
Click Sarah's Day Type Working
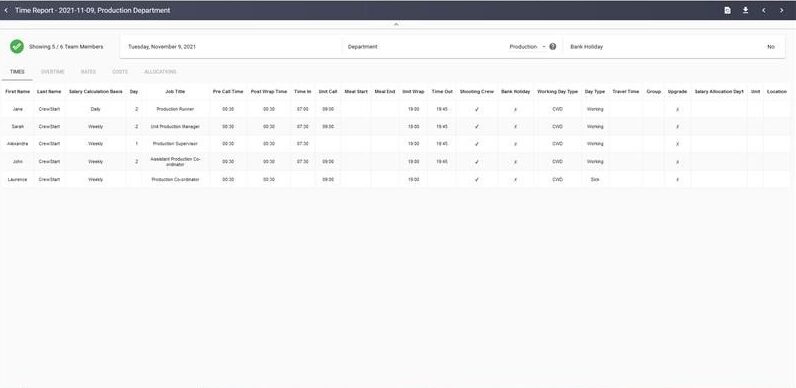click(x=595, y=126)
